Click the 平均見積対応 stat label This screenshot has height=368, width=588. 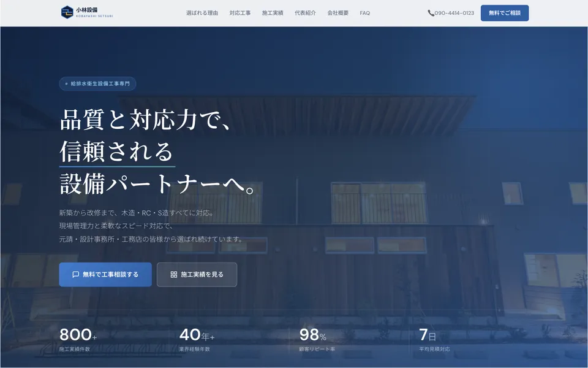click(x=435, y=349)
